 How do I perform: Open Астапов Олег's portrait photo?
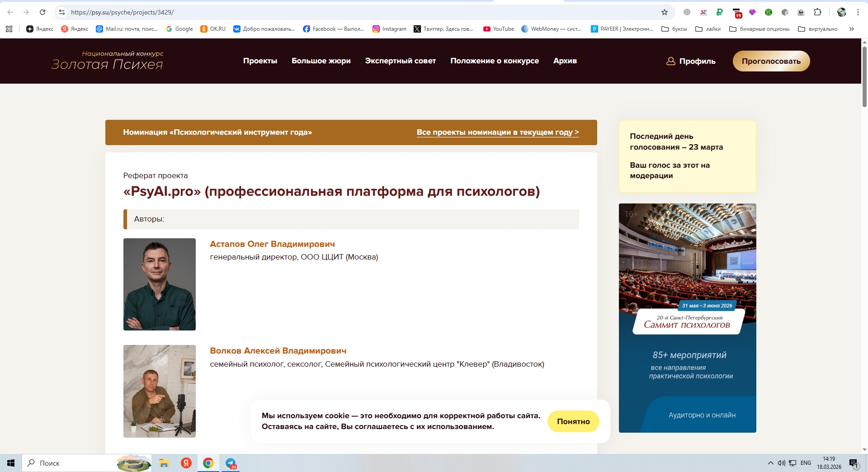tap(160, 284)
